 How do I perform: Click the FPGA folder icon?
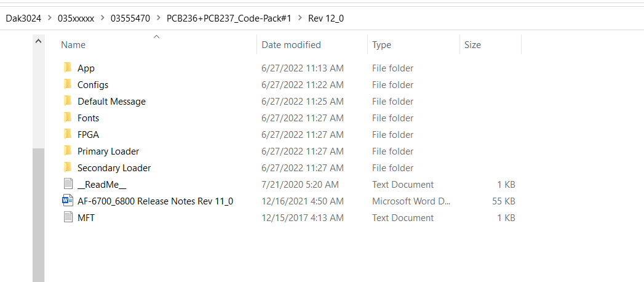pyautogui.click(x=68, y=134)
